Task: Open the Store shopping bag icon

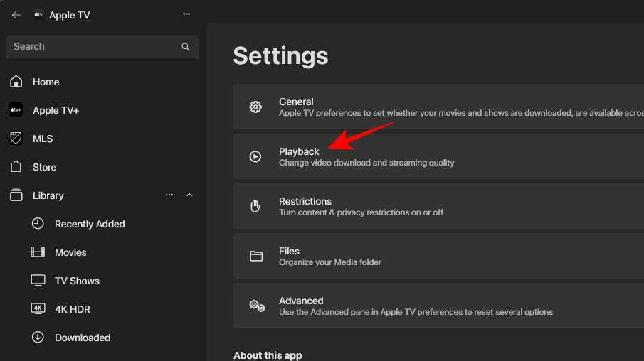Action: click(x=16, y=167)
